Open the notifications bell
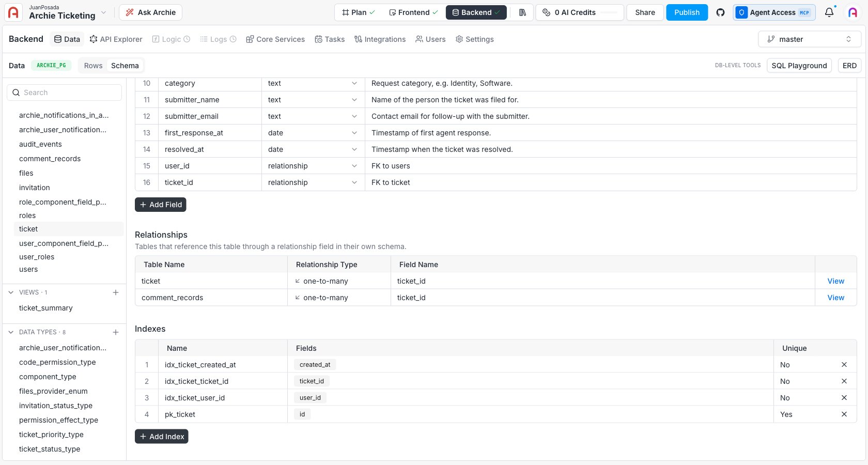The image size is (868, 465). [x=829, y=12]
